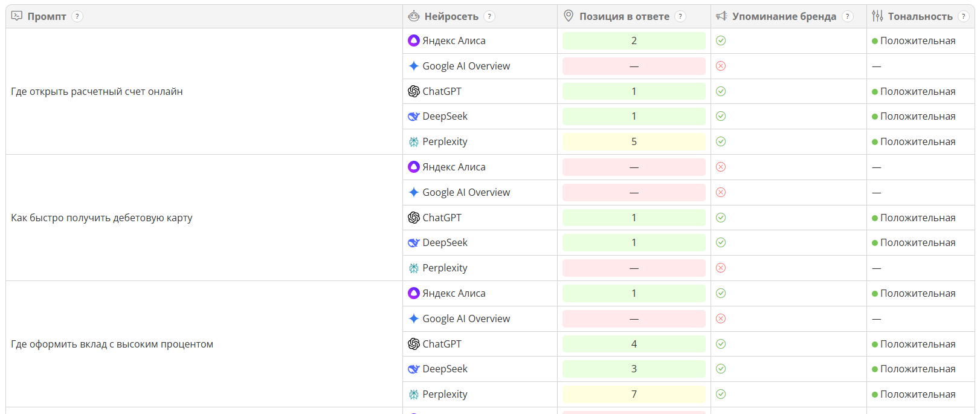Click the help icon next to Позиция в ответе

680,16
